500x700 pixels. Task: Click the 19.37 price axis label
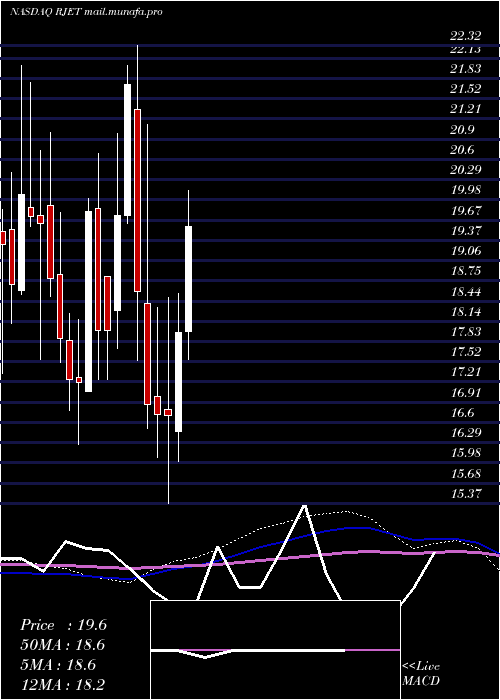(465, 230)
